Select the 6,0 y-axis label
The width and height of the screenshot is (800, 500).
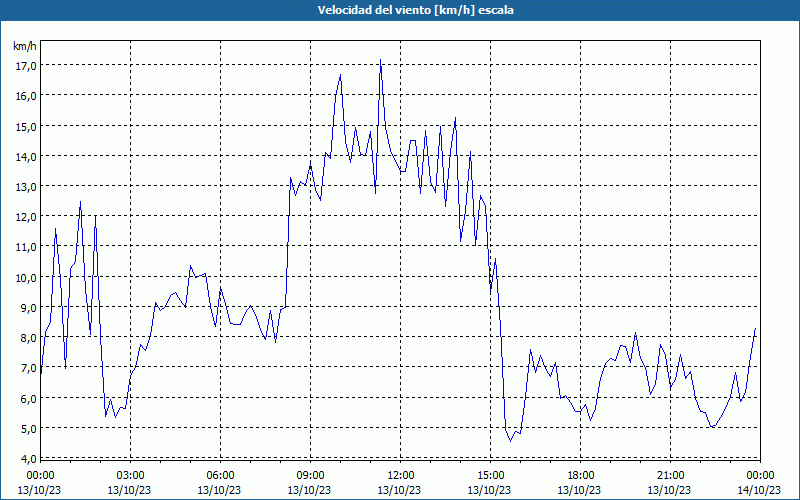click(x=27, y=398)
